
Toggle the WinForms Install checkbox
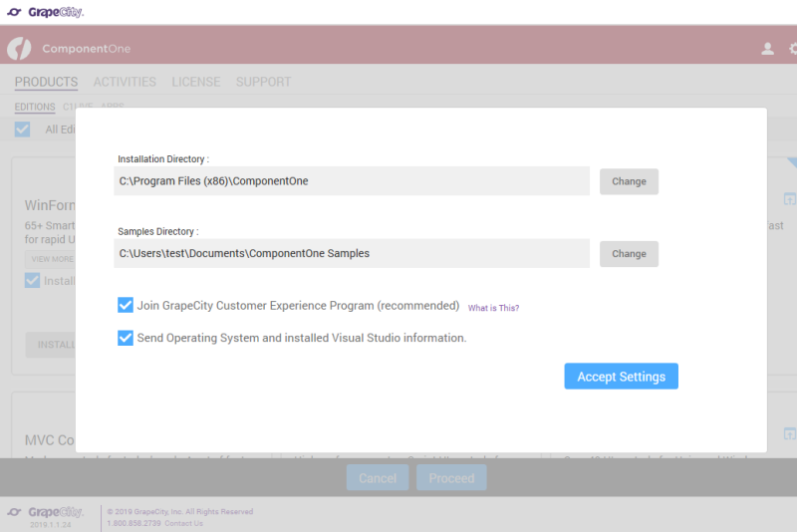coord(33,281)
